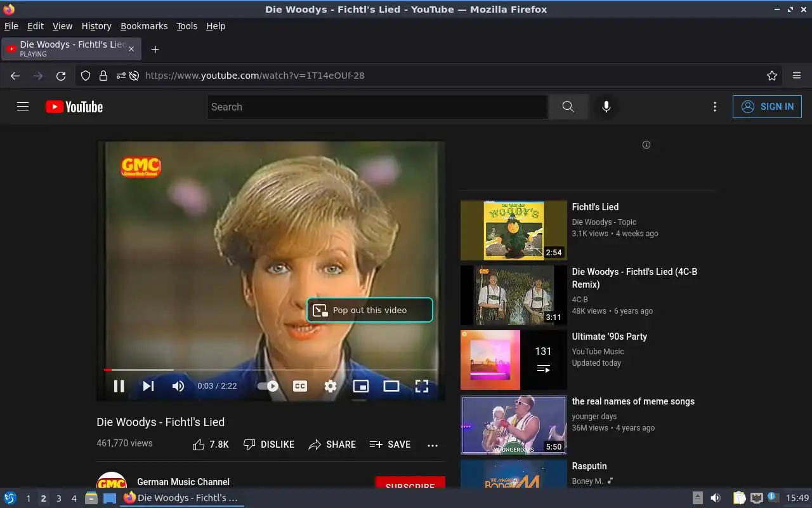Open a new tab plus button

point(155,49)
